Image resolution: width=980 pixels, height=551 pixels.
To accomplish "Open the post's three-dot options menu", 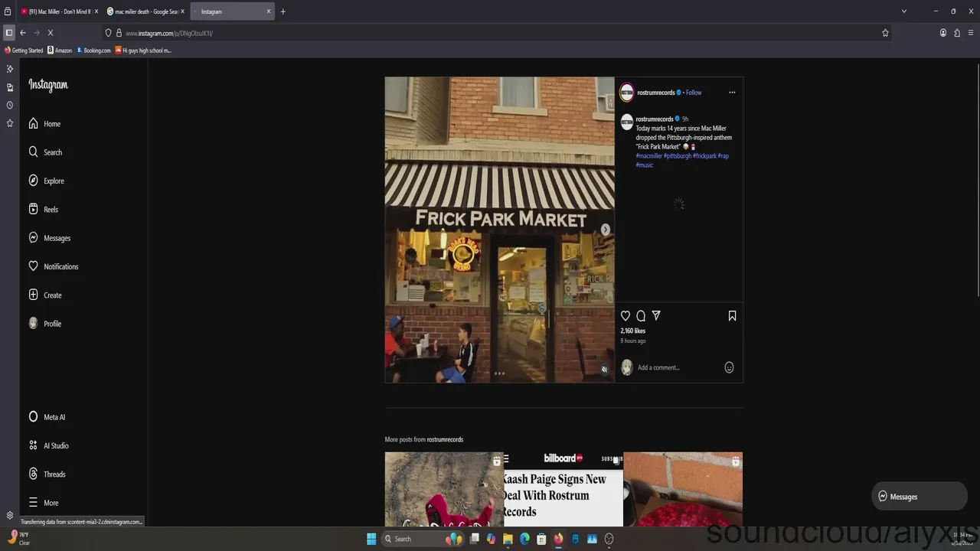I will [x=732, y=93].
